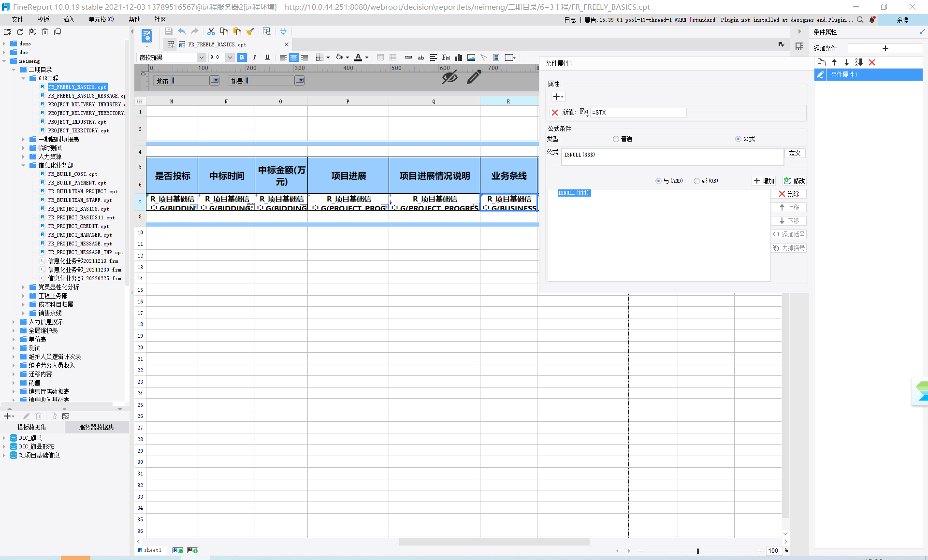Screen dimensions: 928x560
Task: Click the new value =$TX input field
Action: [638, 113]
